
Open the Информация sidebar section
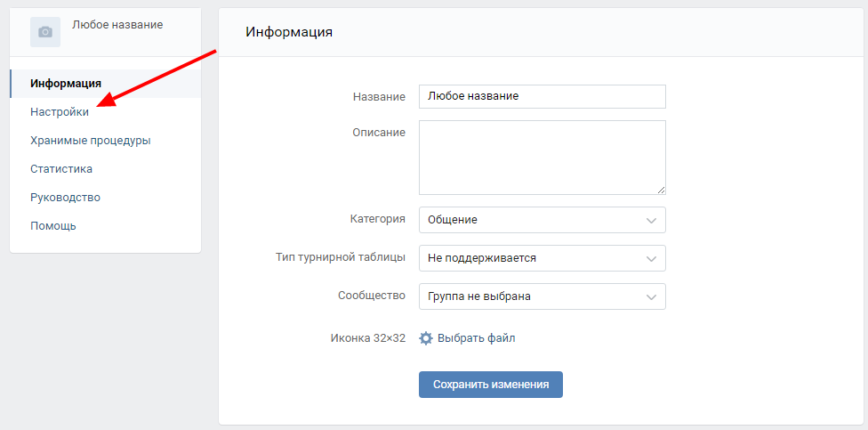[66, 84]
